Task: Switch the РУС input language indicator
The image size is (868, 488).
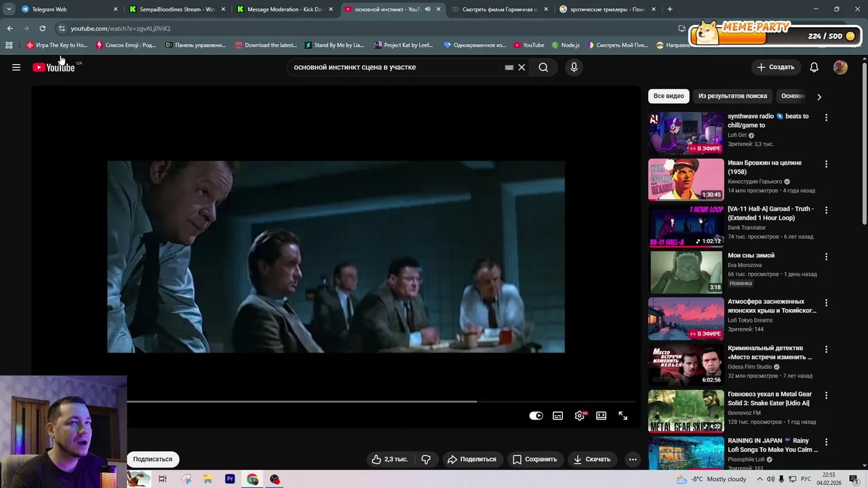Action: click(806, 479)
